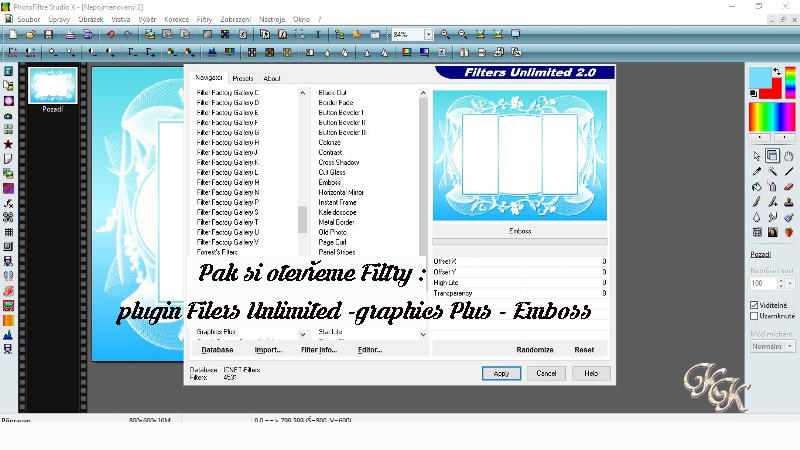Click the Reset button
The image size is (800, 450).
click(584, 349)
